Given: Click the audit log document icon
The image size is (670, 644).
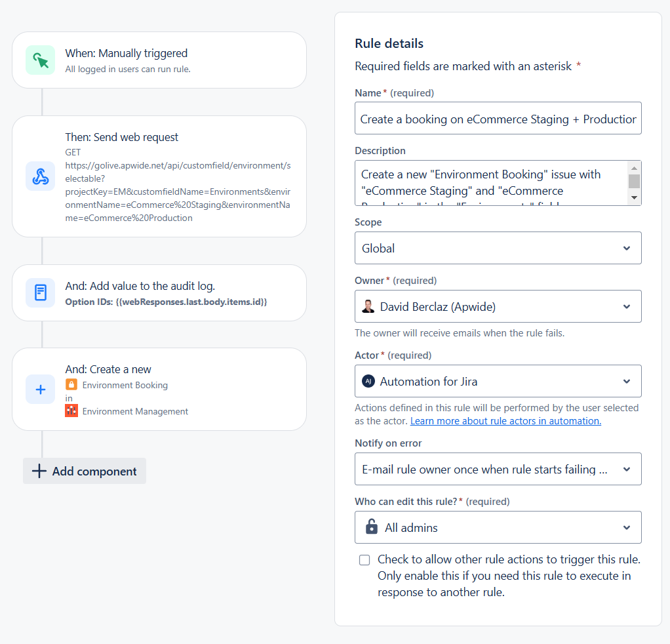Looking at the screenshot, I should tap(41, 292).
